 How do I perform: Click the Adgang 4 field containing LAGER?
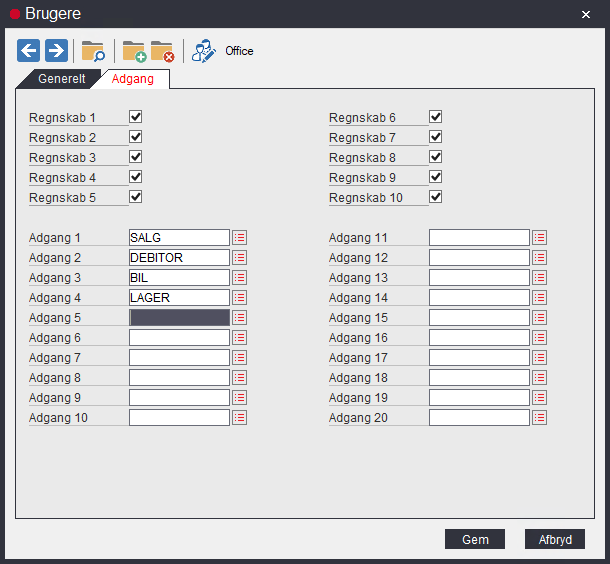click(179, 298)
